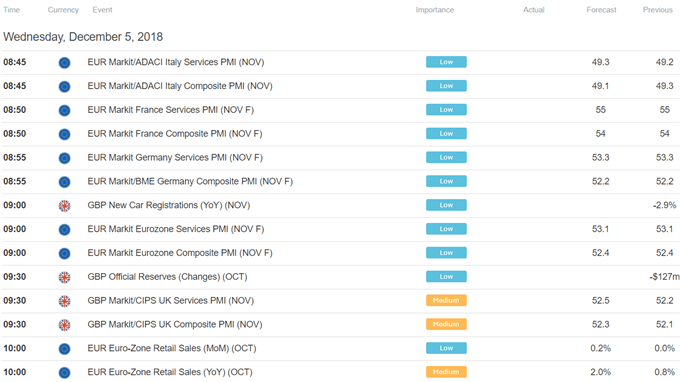Click the Previous column header
Viewport: 680px width, 382px height.
pyautogui.click(x=657, y=10)
